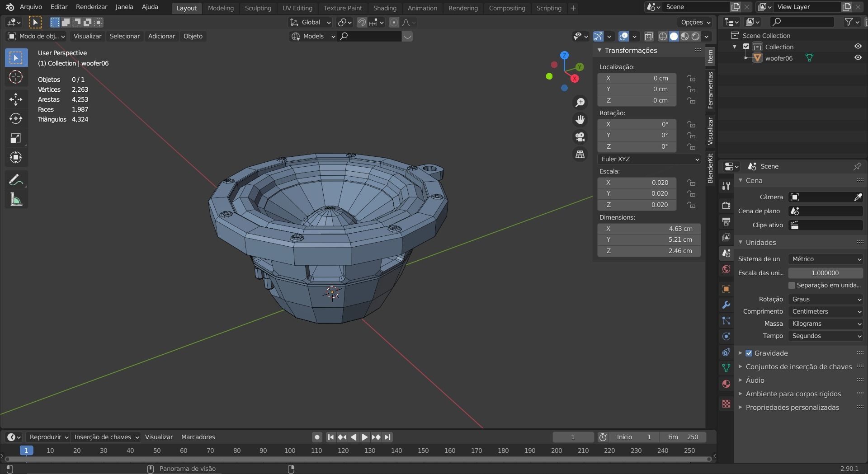868x474 pixels.
Task: Click the Blender logo menu icon
Action: point(10,7)
